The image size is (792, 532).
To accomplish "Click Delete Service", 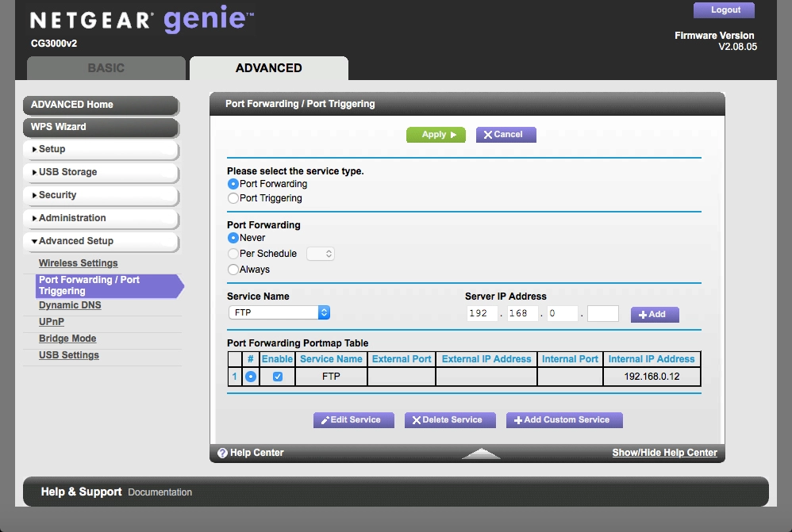I will [x=450, y=420].
